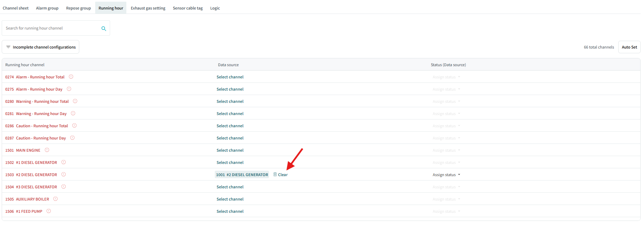Switch to the Logic tab

tap(215, 8)
